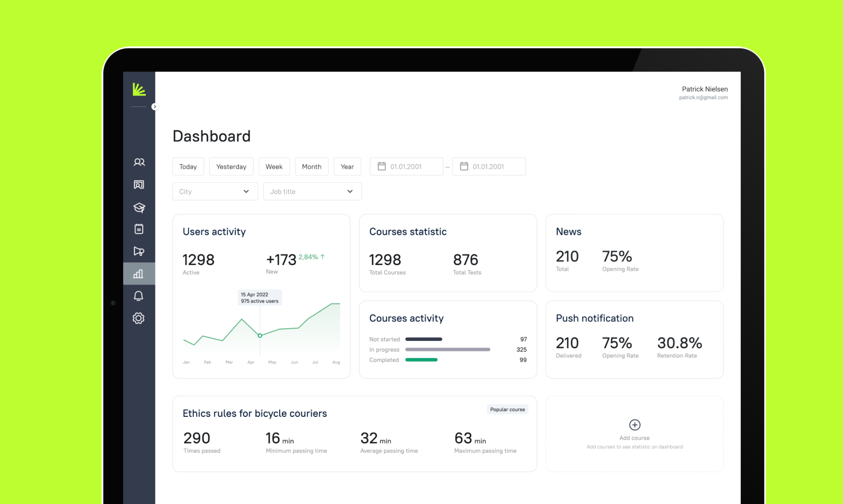Open the clipboard tests sidebar icon
843x504 pixels.
(x=139, y=229)
